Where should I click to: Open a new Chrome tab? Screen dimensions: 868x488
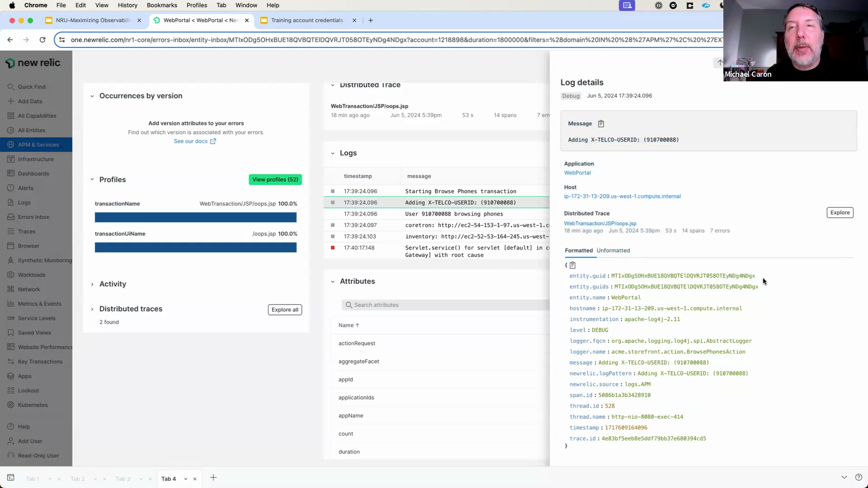(371, 20)
